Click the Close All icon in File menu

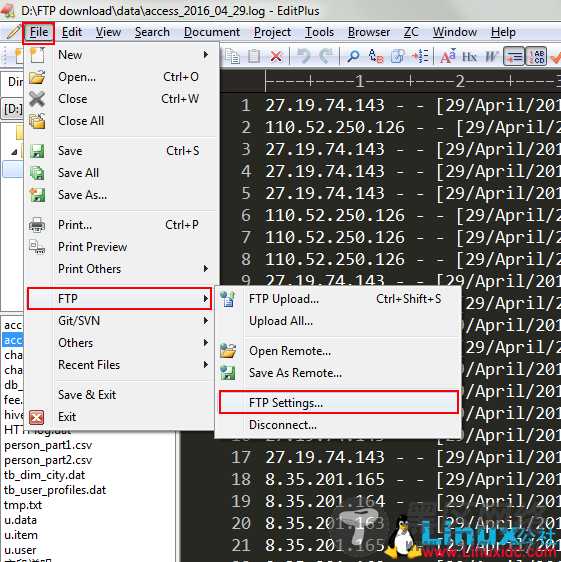tap(37, 121)
